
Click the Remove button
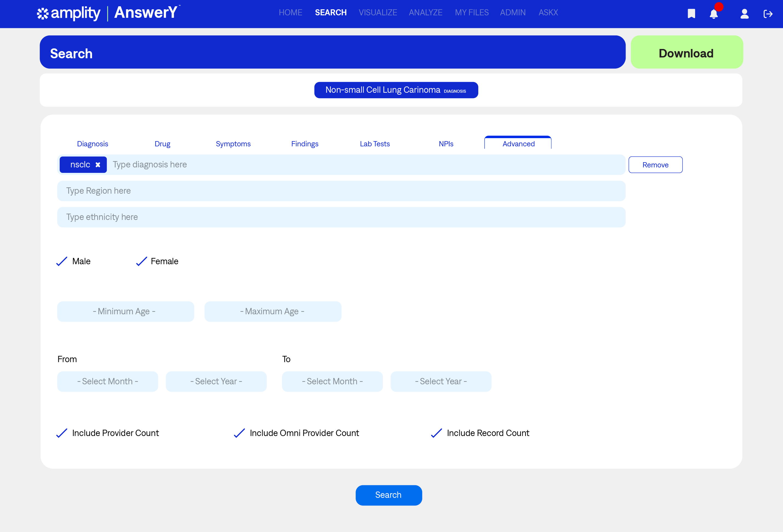pos(655,165)
